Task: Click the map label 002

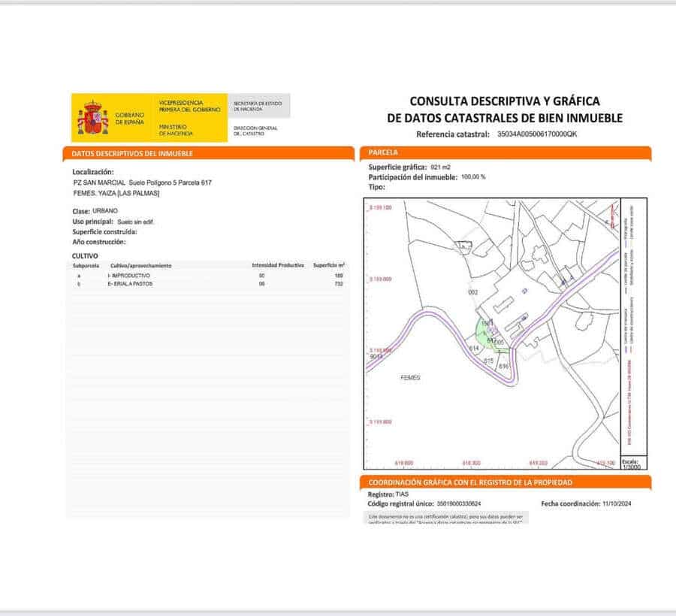Action: [473, 291]
